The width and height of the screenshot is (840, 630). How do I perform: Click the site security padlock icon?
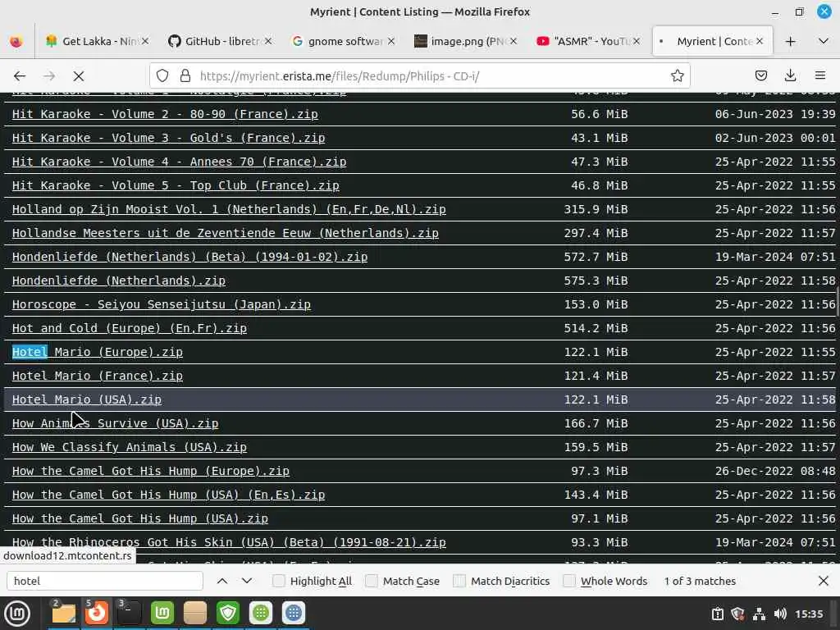click(x=185, y=76)
